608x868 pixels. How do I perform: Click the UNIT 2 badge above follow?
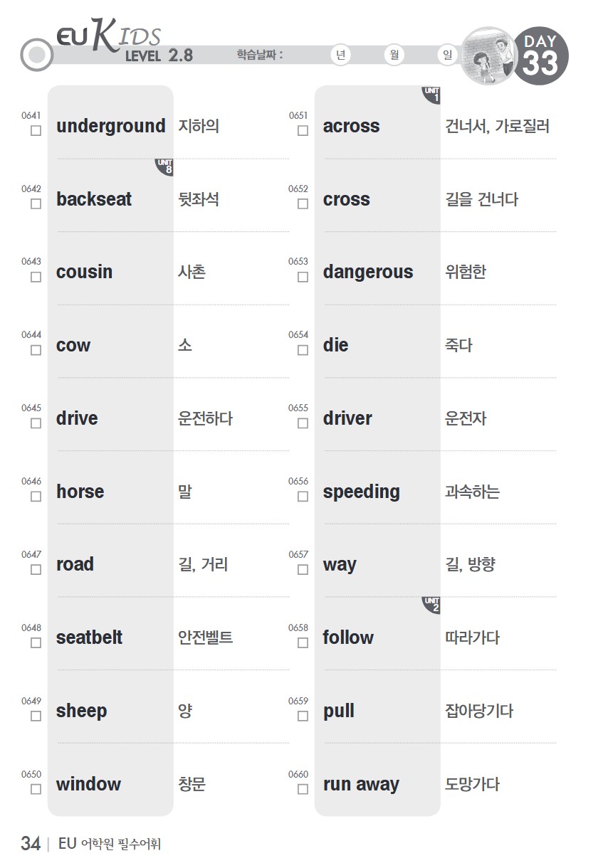tap(431, 605)
